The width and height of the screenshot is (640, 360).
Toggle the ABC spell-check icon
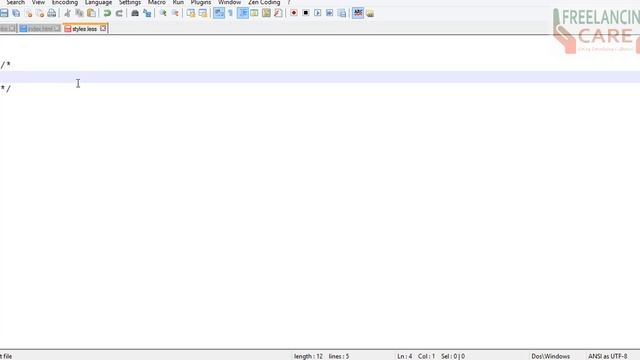(358, 13)
